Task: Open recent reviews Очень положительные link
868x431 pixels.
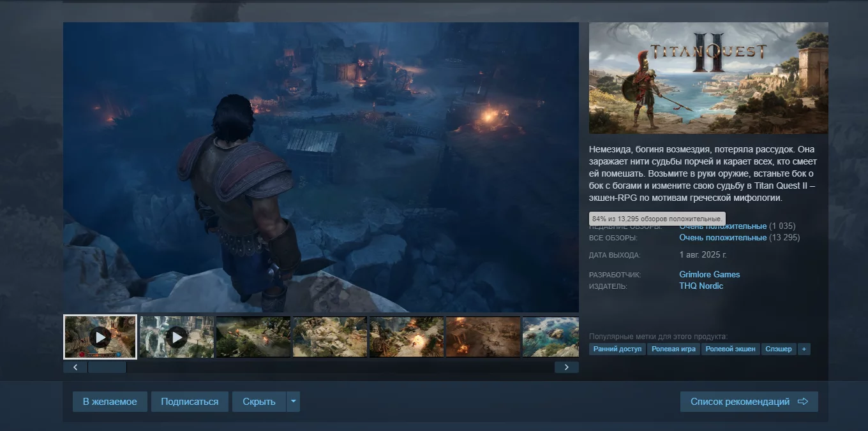Action: 723,226
